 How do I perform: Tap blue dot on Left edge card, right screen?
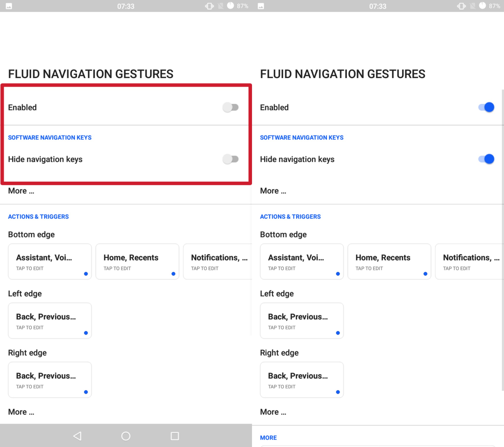click(x=338, y=333)
